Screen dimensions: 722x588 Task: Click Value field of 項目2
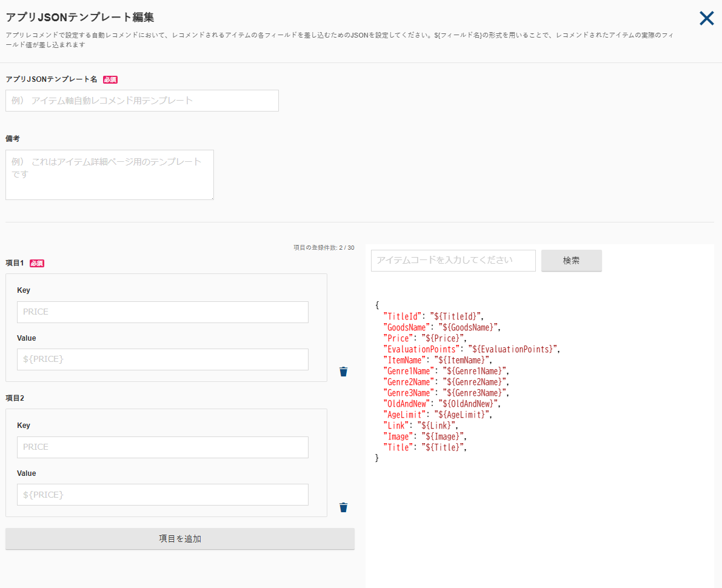coord(162,495)
